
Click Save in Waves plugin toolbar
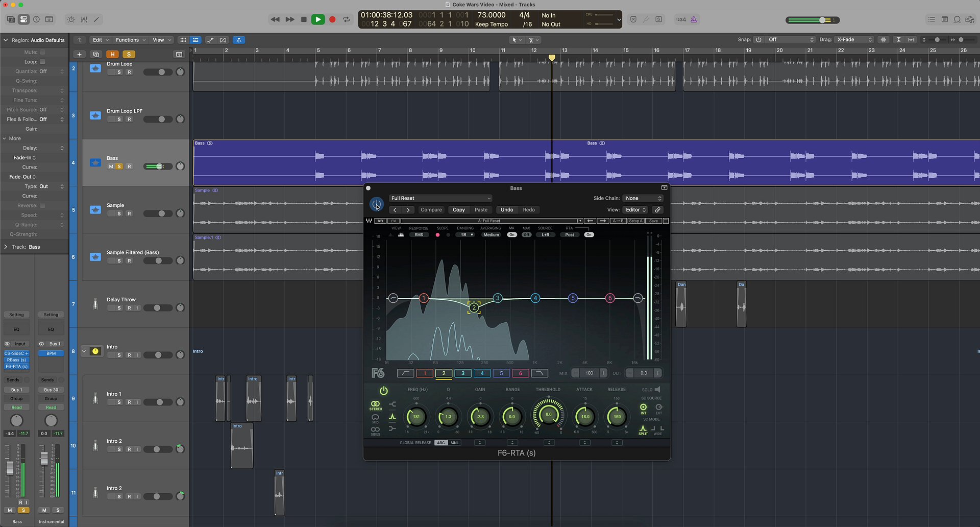(x=653, y=221)
